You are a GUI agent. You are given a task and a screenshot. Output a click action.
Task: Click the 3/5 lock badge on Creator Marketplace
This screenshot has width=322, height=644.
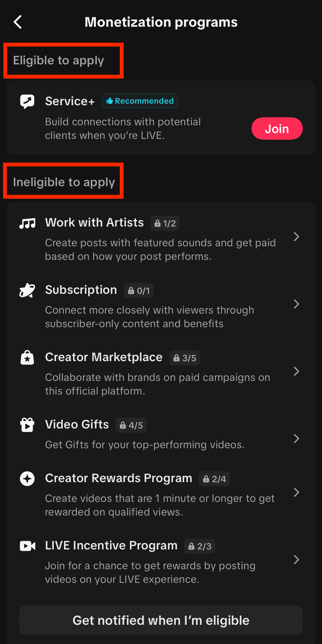click(184, 358)
